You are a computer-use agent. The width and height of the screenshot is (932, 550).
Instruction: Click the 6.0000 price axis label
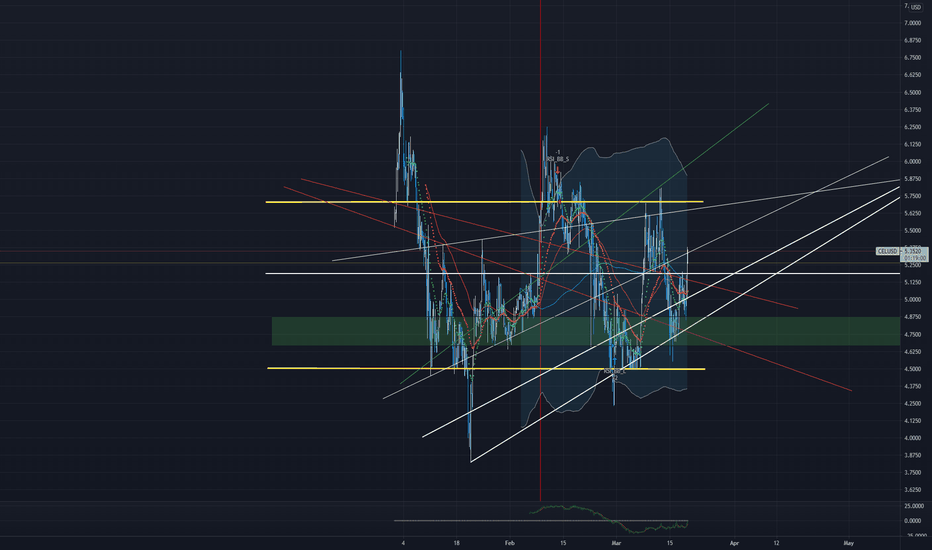pos(912,162)
